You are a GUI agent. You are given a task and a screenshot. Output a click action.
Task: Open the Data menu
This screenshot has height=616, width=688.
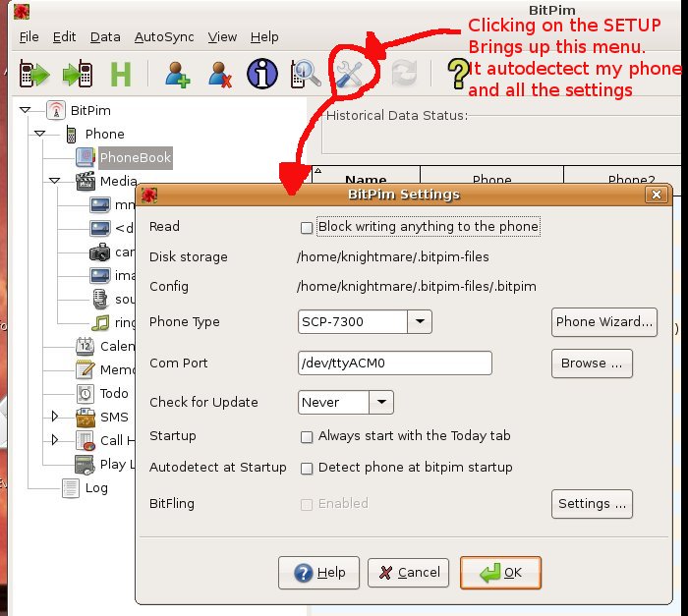click(105, 37)
